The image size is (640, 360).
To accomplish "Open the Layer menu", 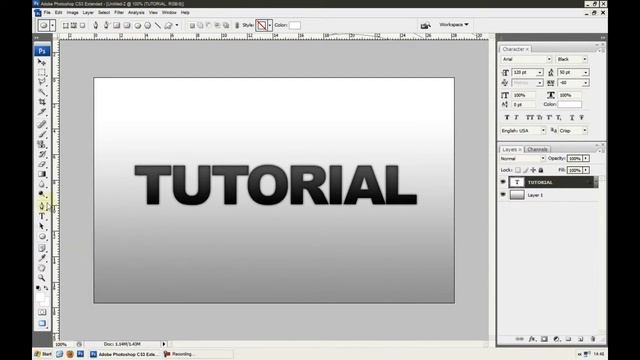I will click(x=88, y=13).
